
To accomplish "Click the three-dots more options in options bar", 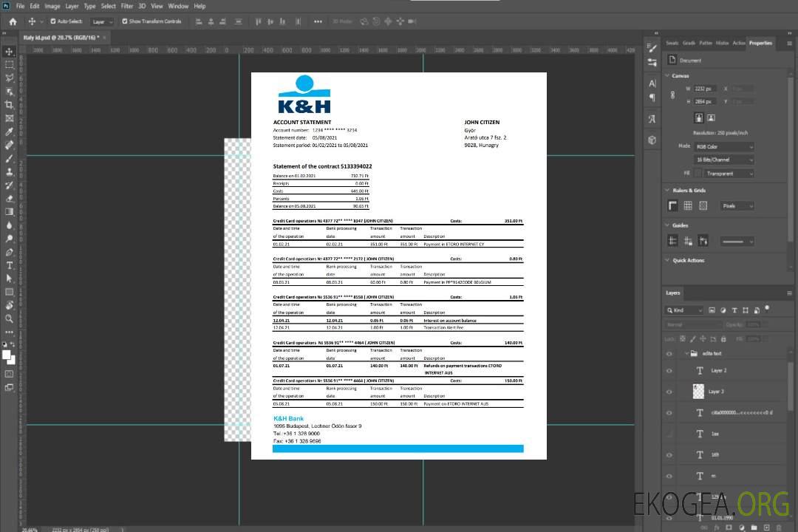I will point(318,21).
